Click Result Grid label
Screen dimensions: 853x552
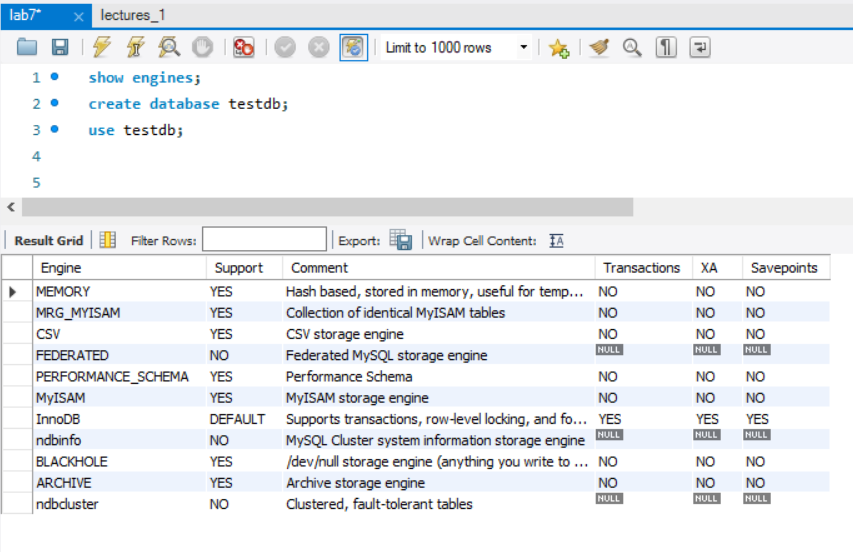coord(48,240)
